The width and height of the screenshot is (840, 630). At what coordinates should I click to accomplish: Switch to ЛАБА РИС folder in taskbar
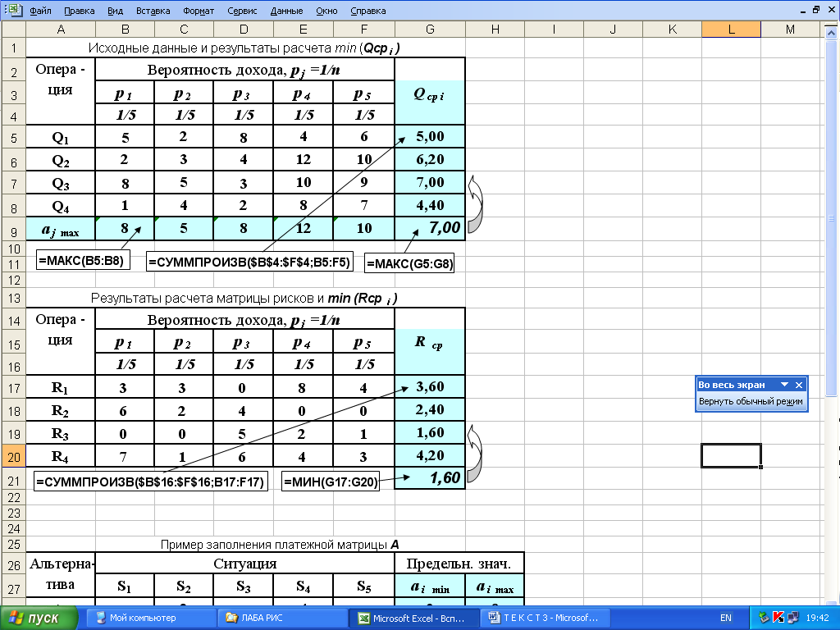coord(281,618)
